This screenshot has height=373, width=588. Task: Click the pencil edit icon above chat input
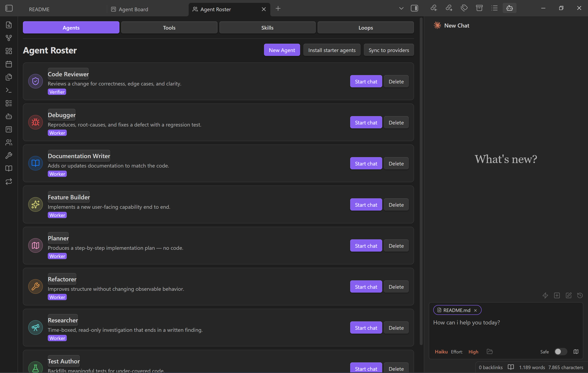click(x=569, y=296)
